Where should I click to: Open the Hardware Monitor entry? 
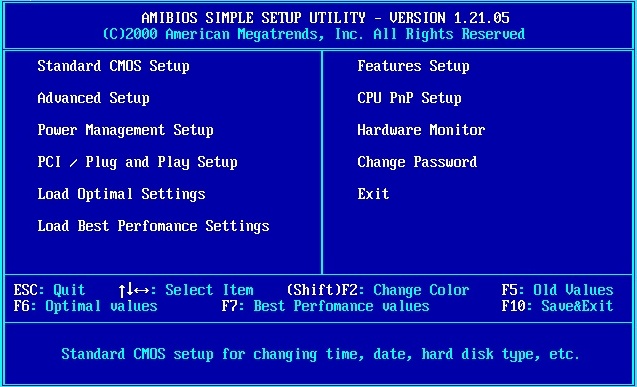(421, 130)
